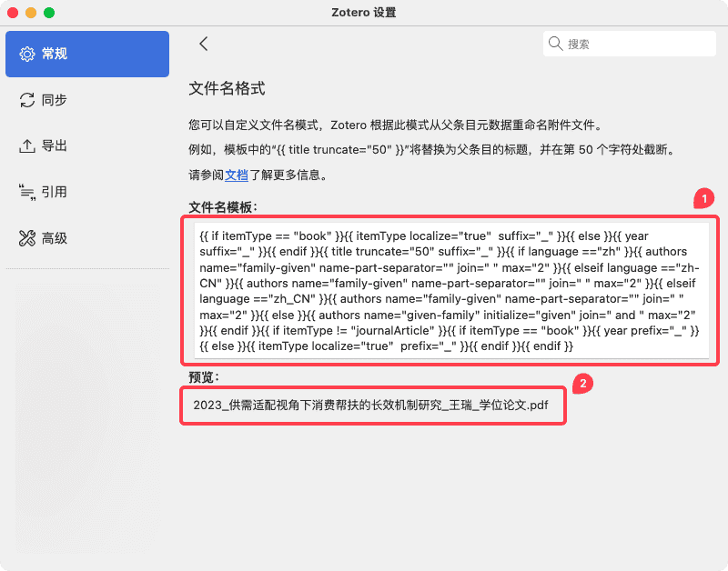Click the 导出 export icon in the sidebar
Image resolution: width=728 pixels, height=571 pixels.
[x=28, y=146]
